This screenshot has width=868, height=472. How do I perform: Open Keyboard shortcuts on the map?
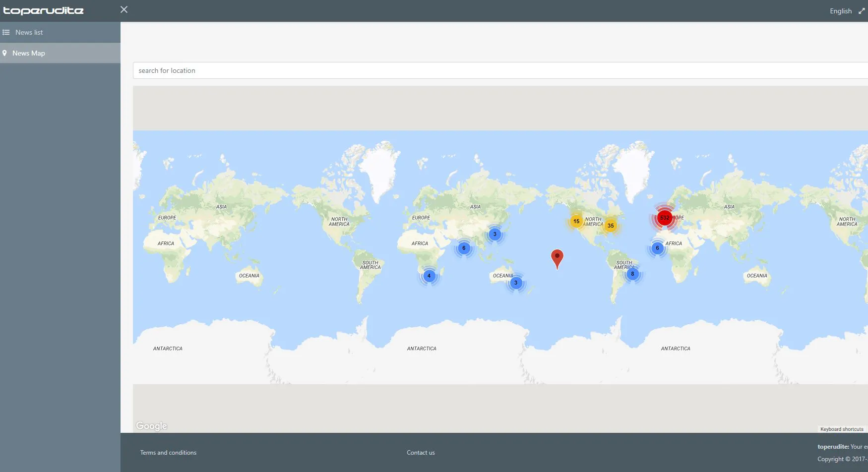[x=842, y=429]
